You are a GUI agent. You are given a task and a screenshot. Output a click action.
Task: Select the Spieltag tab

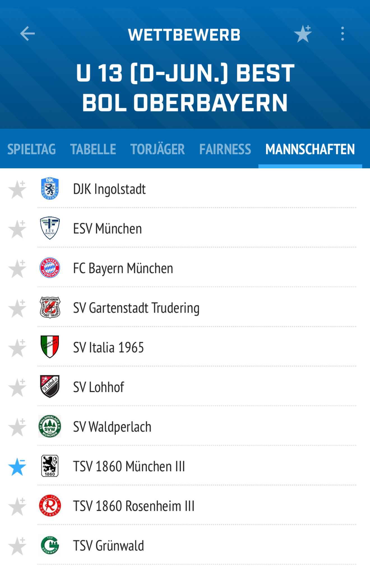click(x=31, y=149)
